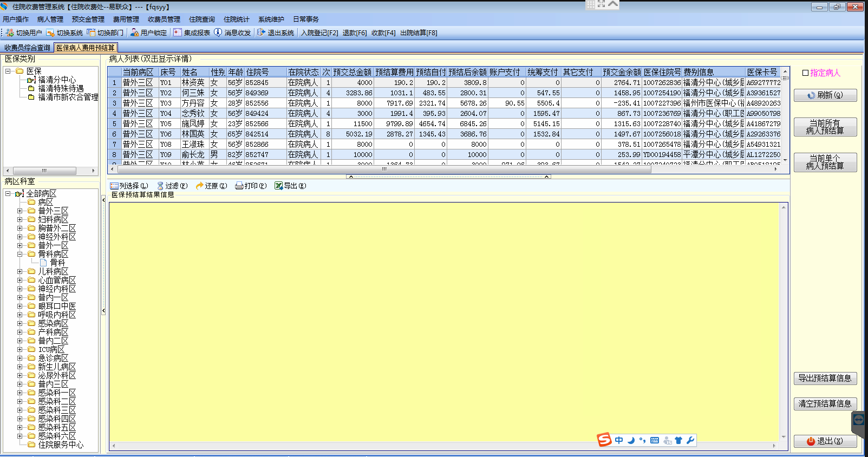Screen dimensions: 868x457
Task: Click 收款[F4] in the toolbar
Action: [x=383, y=33]
